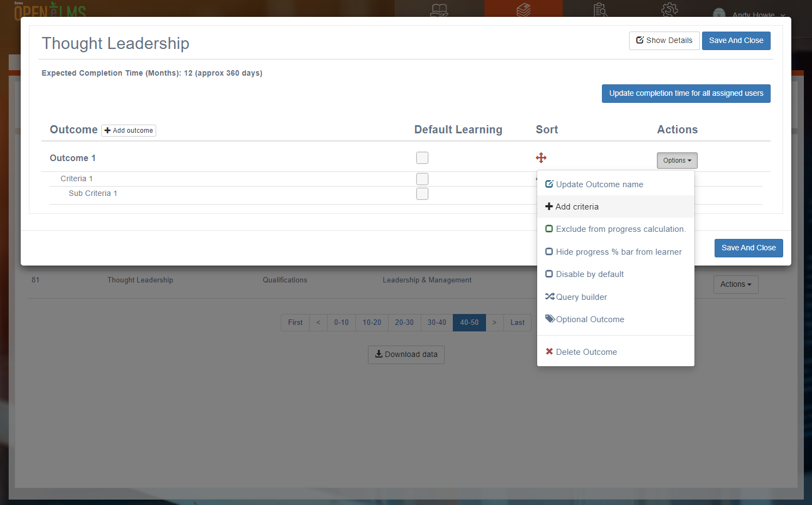The image size is (812, 505).
Task: Click the bottom Save And Close button
Action: coord(748,248)
